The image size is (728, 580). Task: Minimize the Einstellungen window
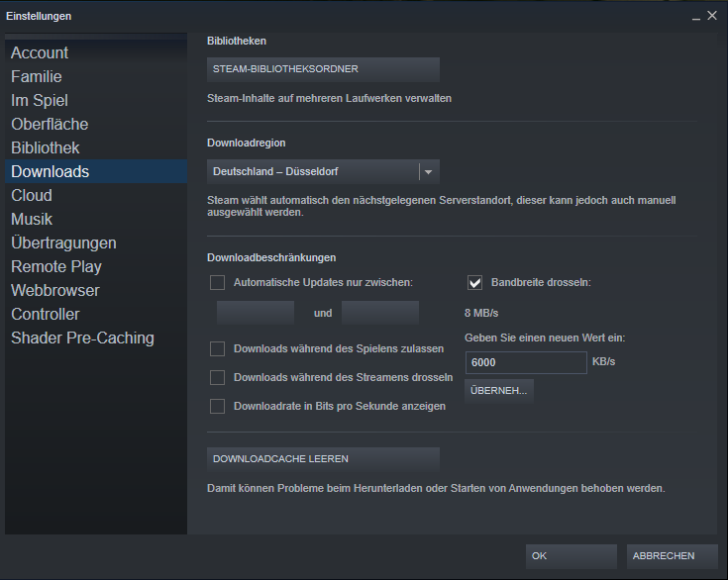(696, 17)
